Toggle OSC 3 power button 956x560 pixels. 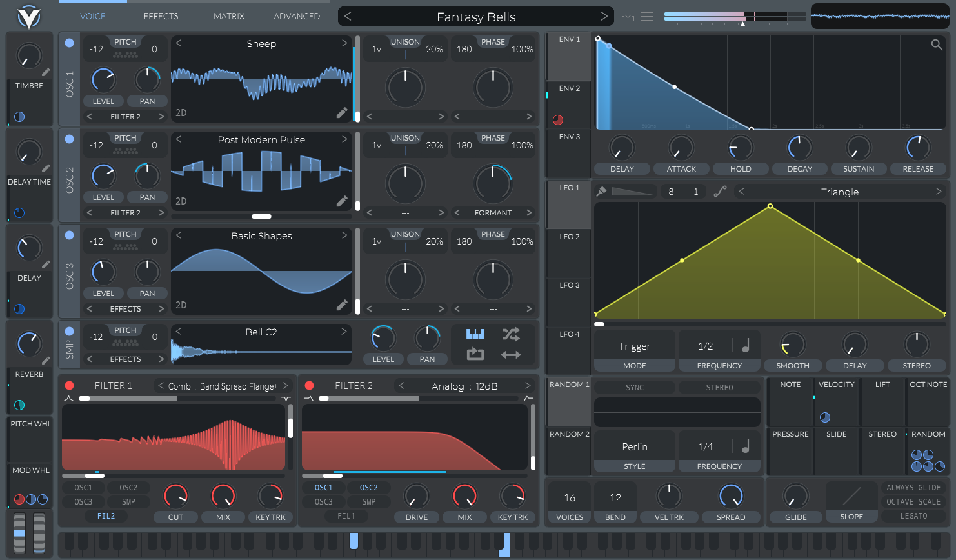[69, 235]
